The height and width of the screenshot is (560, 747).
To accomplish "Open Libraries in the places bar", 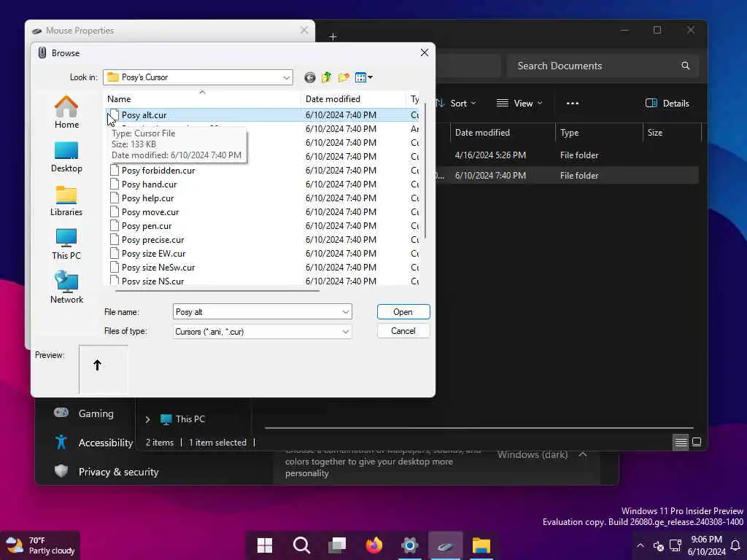I will coord(66,201).
